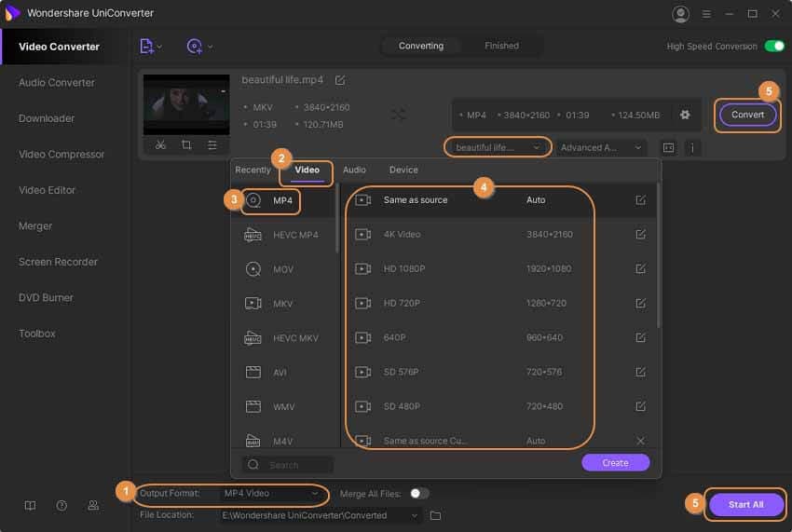
Task: Toggle Merge All Files switch
Action: 419,493
